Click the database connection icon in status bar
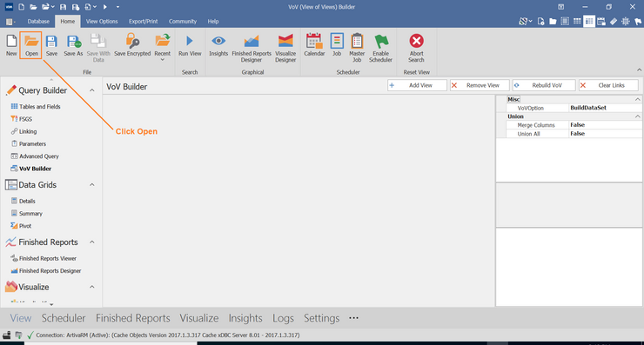644x345 pixels. tap(18, 335)
